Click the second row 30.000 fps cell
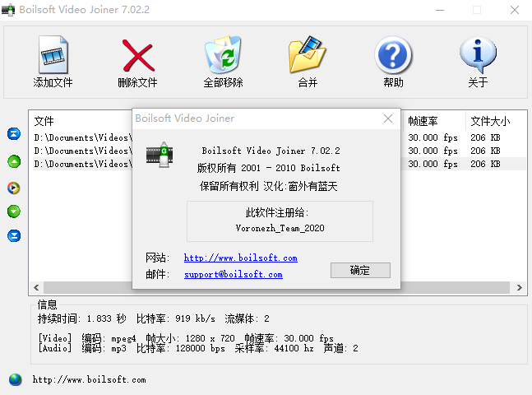Image resolution: width=532 pixels, height=395 pixels. coord(433,151)
